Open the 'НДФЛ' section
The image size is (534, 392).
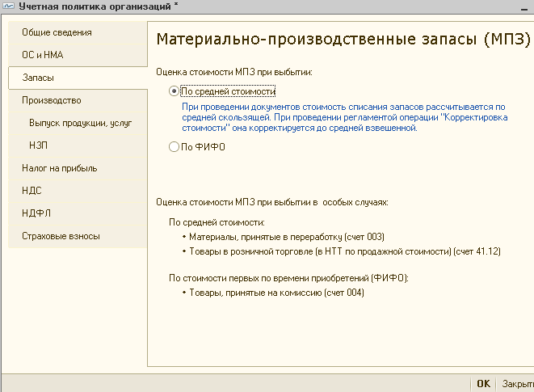point(78,213)
